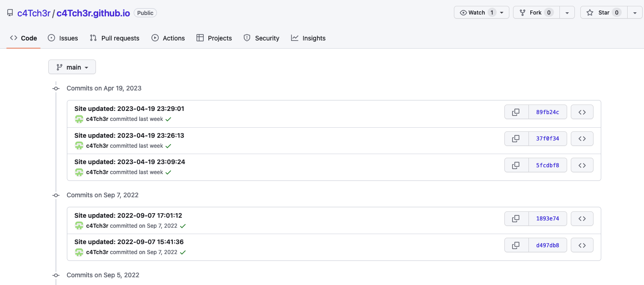Screen dimensions: 644x285
Task: Open commit titled Site updated: 2022-09-07 15:41:36
Action: pyautogui.click(x=129, y=242)
